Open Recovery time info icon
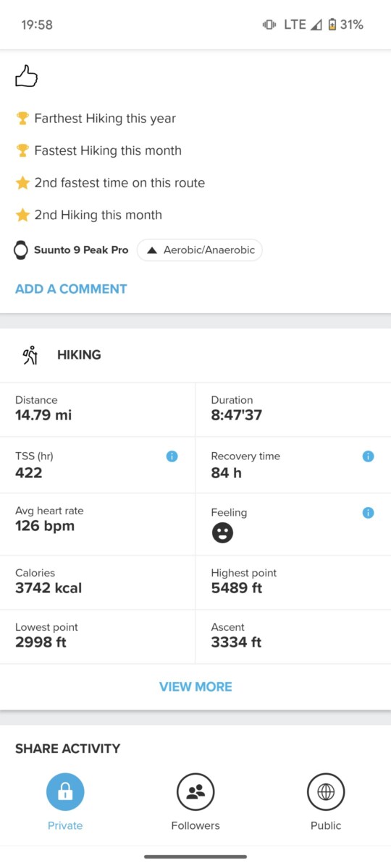Viewport: 391px width, 868px height. point(368,456)
